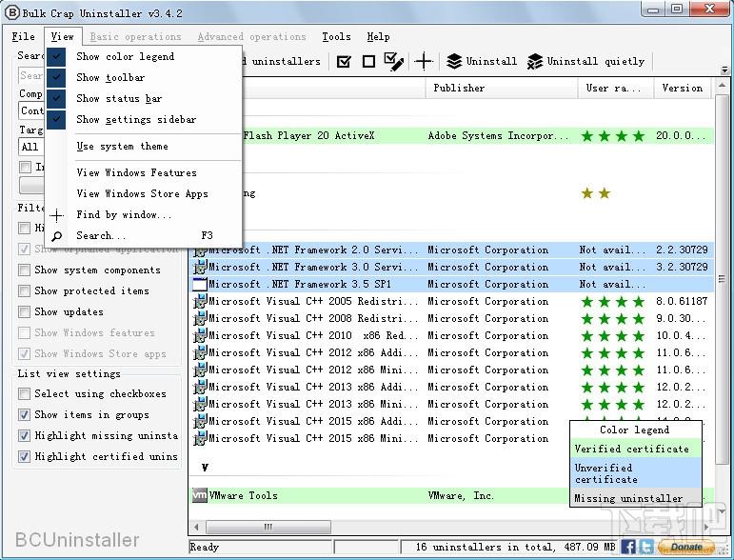Click the invert selection toolbar icon

pos(394,61)
